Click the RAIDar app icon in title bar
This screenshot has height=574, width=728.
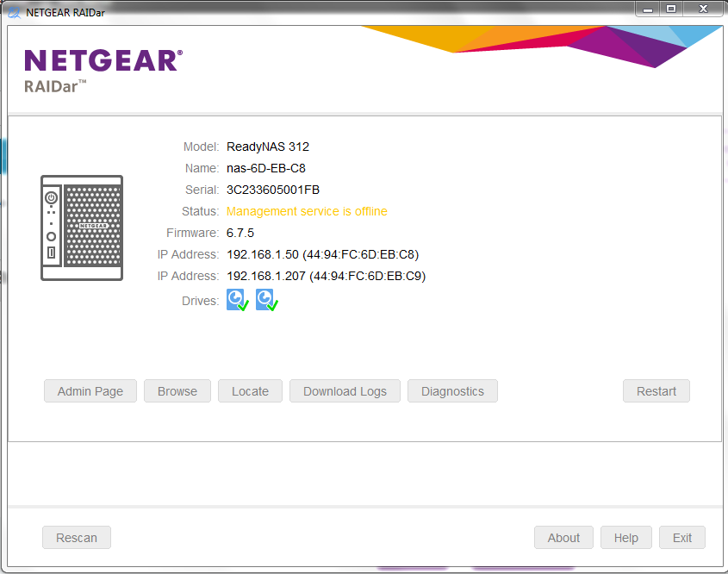click(14, 11)
